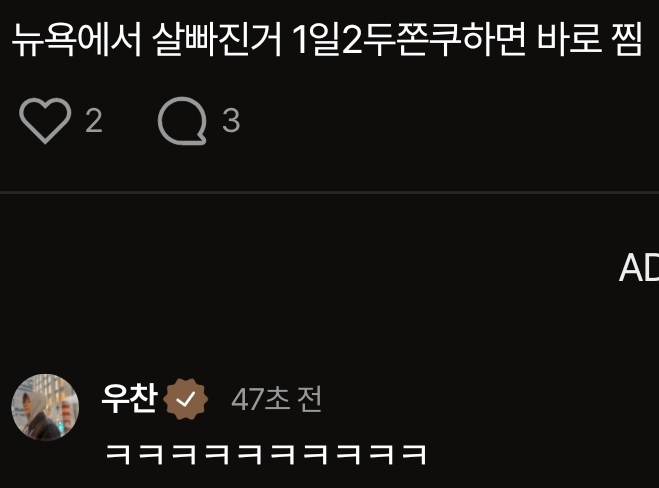Viewport: 659px width, 488px height.
Task: Click the like count number 2
Action: pos(94,121)
